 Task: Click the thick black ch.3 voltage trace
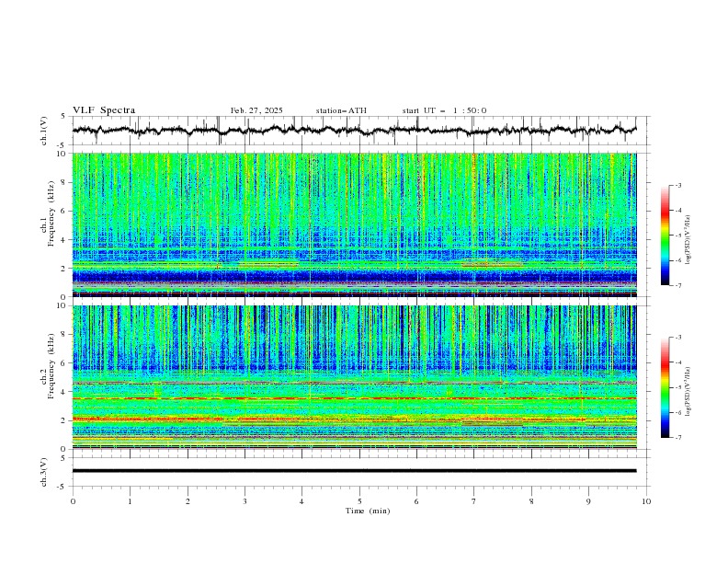(x=354, y=471)
